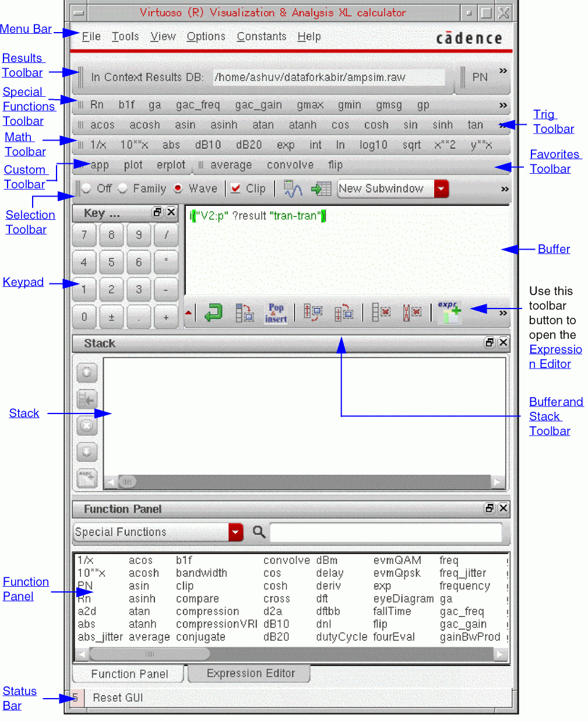The width and height of the screenshot is (588, 722).
Task: Select eyeDiagram in the function list
Action: click(403, 599)
